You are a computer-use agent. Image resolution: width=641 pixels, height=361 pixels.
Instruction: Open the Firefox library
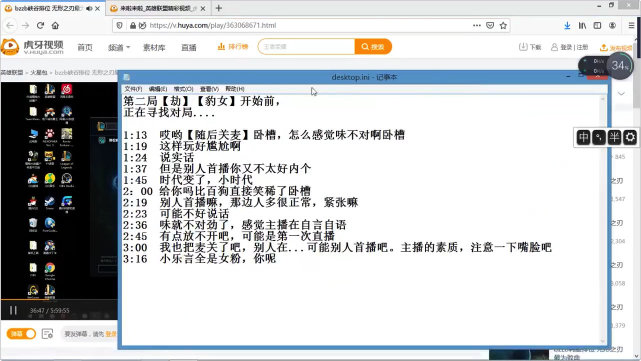point(582,26)
